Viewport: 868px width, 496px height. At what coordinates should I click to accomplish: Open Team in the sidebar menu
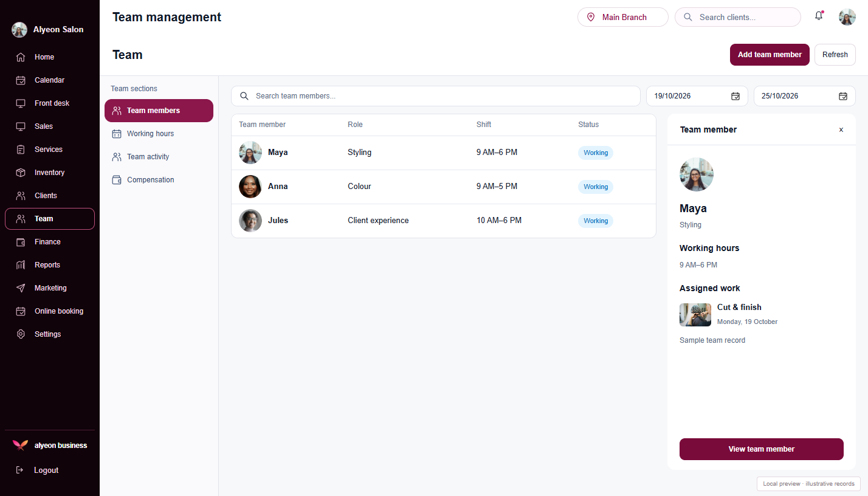coord(50,219)
